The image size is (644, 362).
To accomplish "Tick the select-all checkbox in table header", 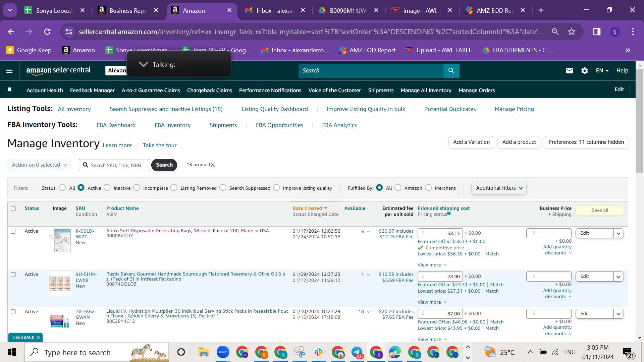I will 13,208.
